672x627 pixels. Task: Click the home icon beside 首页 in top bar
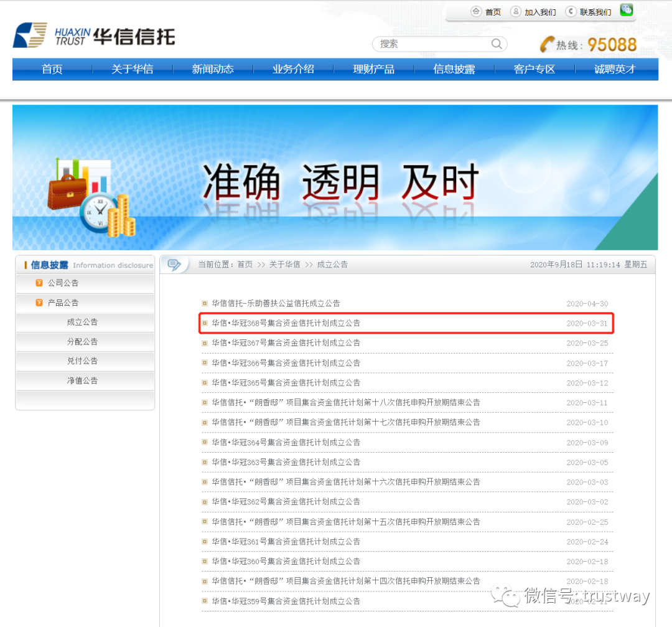pos(476,12)
